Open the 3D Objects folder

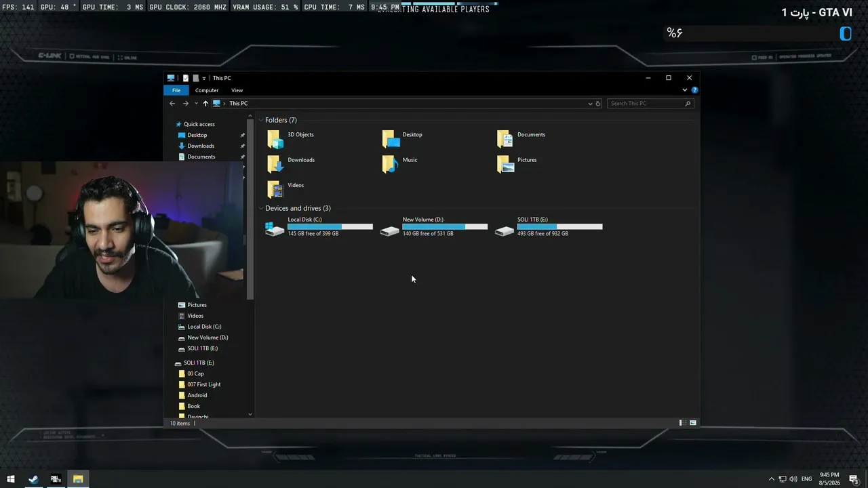290,138
